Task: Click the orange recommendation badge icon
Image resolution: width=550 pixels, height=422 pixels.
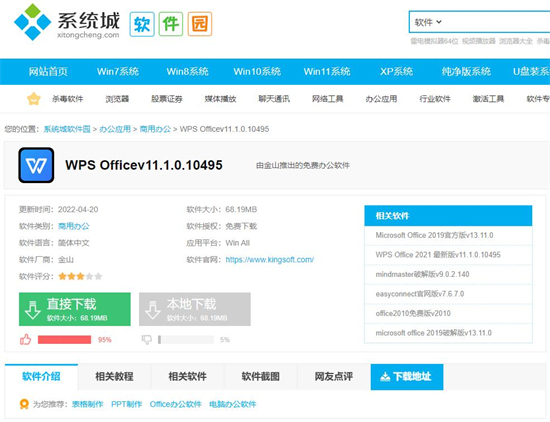Action: [x=24, y=404]
